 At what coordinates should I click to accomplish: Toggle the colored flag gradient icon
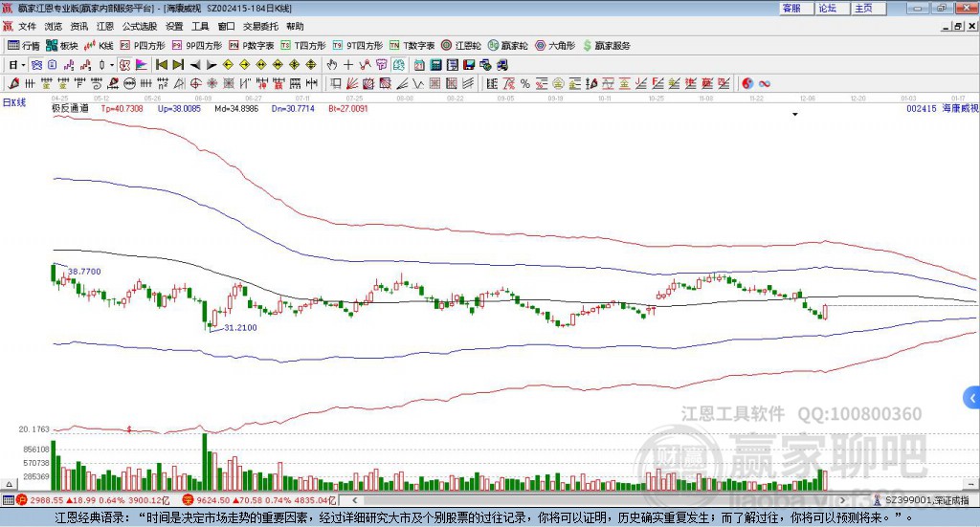point(142,65)
